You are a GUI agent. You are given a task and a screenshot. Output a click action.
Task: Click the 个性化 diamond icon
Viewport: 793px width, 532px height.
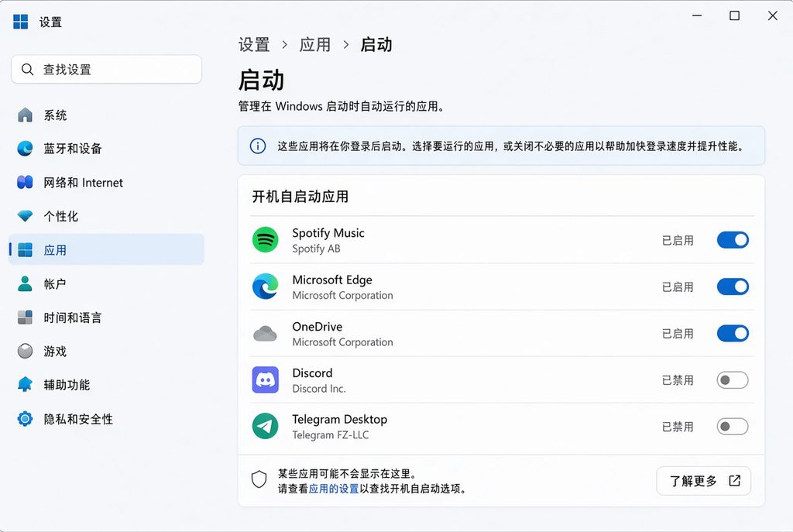pos(25,216)
